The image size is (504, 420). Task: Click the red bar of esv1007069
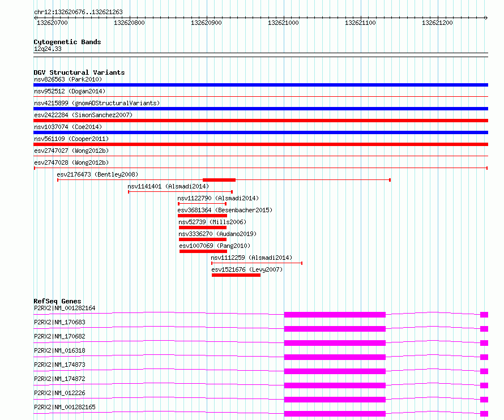click(203, 251)
